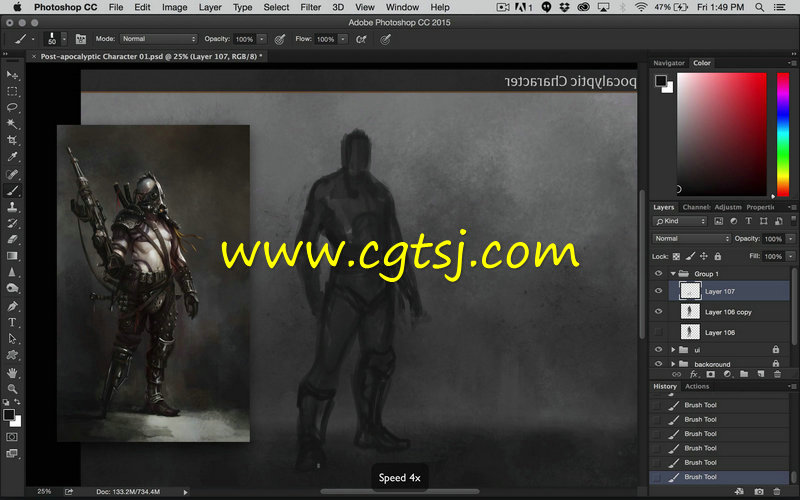Screen dimensions: 800x500
Task: Hide the ui layer group
Action: pos(658,349)
